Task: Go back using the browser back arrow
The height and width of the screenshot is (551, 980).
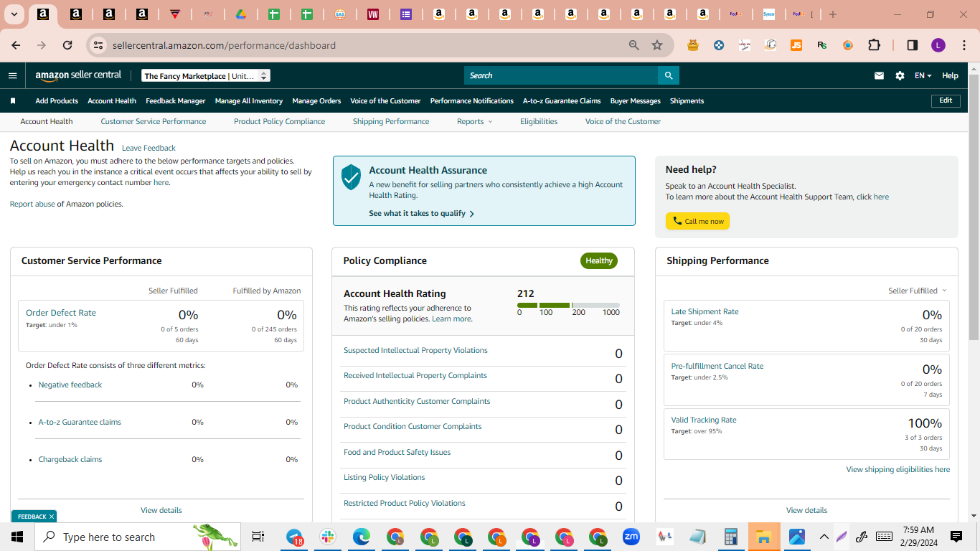Action: [16, 45]
